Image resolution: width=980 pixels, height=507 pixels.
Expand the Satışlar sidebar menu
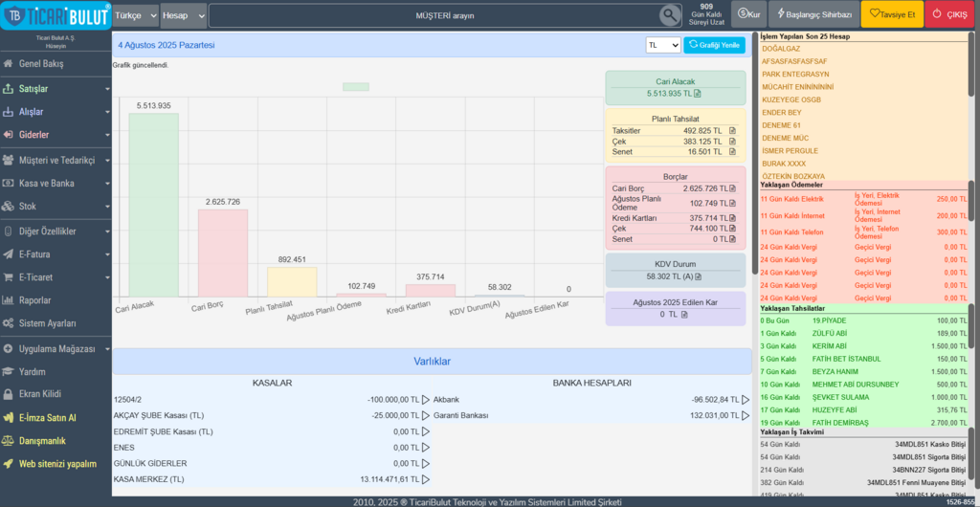click(56, 89)
